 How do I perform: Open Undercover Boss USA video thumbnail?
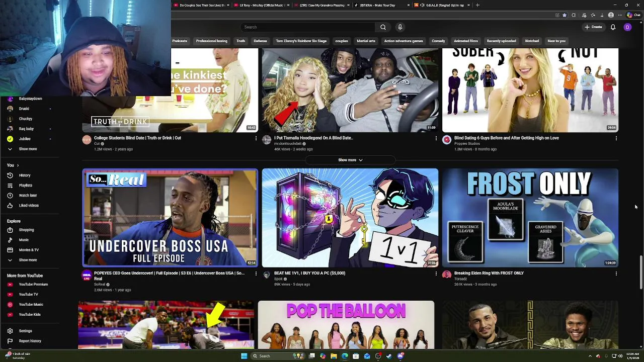pos(170,218)
